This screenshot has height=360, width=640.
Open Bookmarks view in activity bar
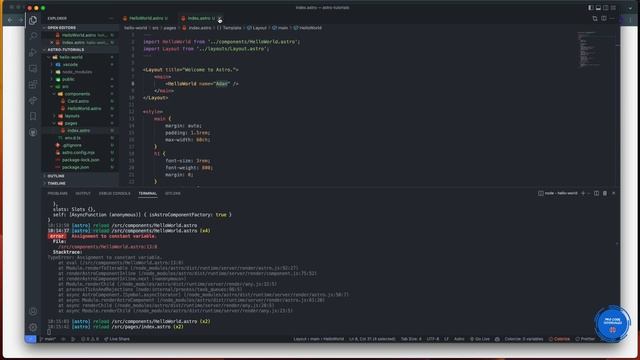pyautogui.click(x=33, y=116)
